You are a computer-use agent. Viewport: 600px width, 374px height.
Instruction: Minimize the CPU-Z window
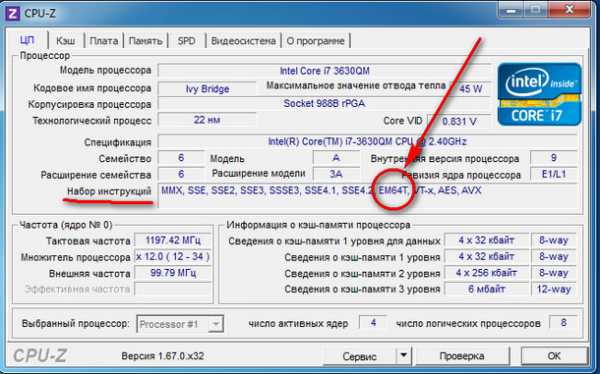tap(510, 10)
